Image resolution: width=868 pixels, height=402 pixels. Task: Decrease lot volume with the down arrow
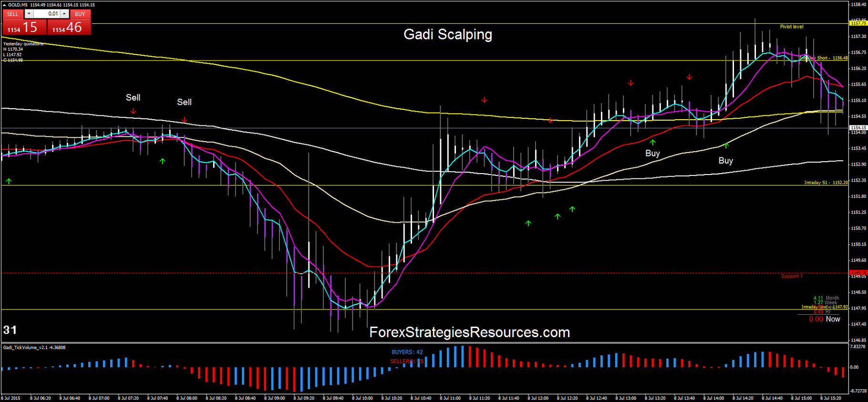pyautogui.click(x=29, y=14)
